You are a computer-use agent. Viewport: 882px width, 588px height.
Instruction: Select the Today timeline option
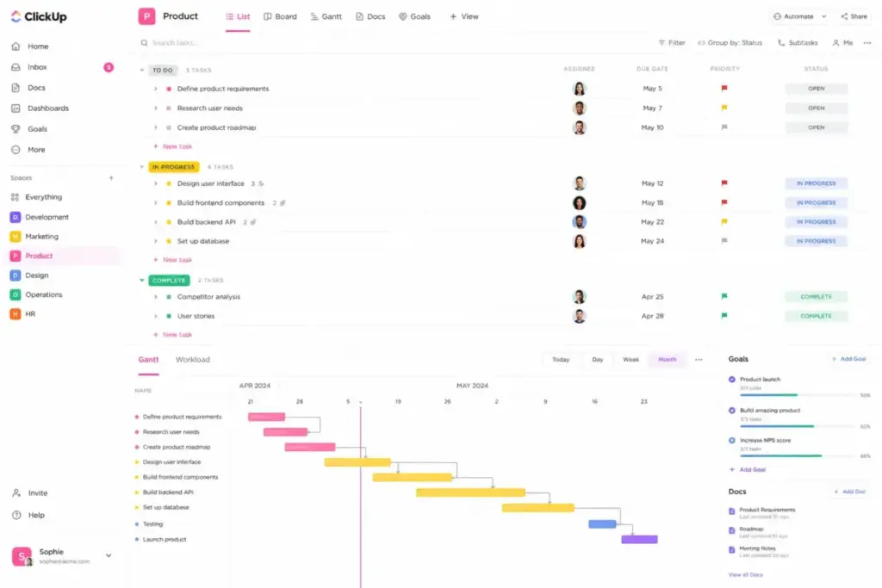561,359
